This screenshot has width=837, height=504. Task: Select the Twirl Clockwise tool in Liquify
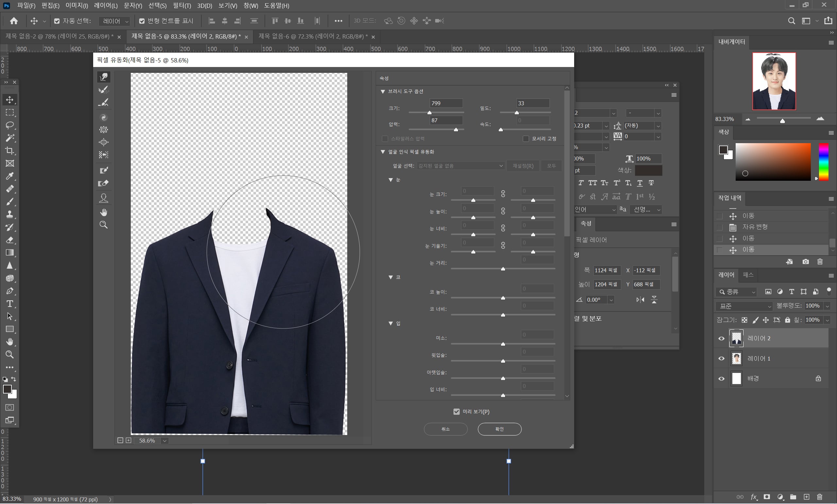pos(104,118)
